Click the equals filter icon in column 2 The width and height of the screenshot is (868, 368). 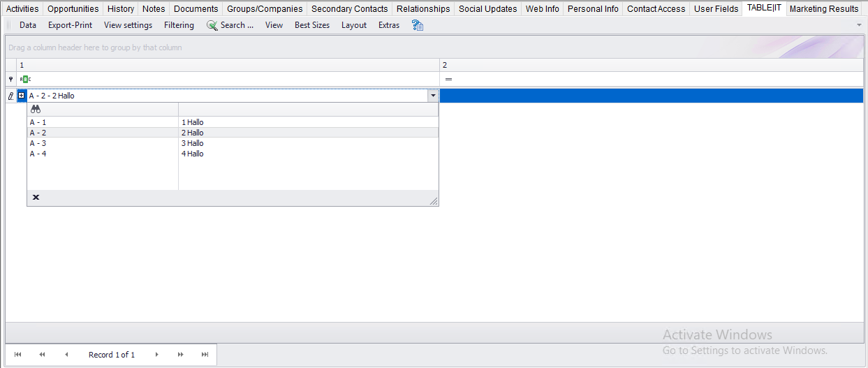point(448,79)
